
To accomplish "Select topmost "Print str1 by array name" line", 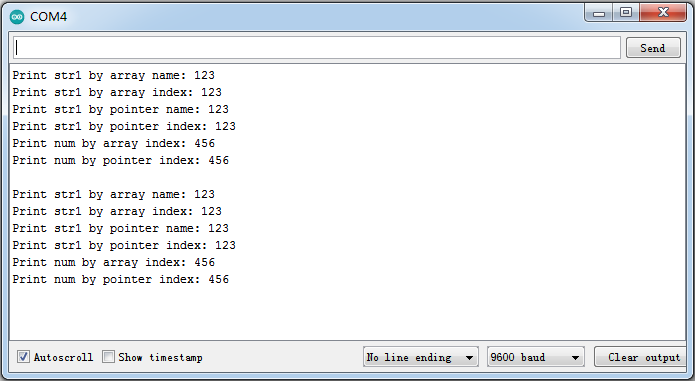I will click(x=113, y=75).
